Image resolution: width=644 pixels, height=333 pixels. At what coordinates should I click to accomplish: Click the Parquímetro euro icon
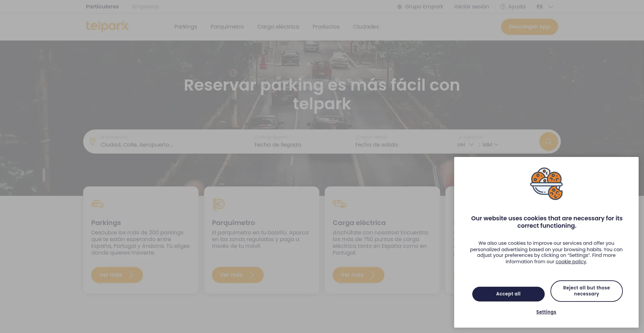tap(219, 204)
